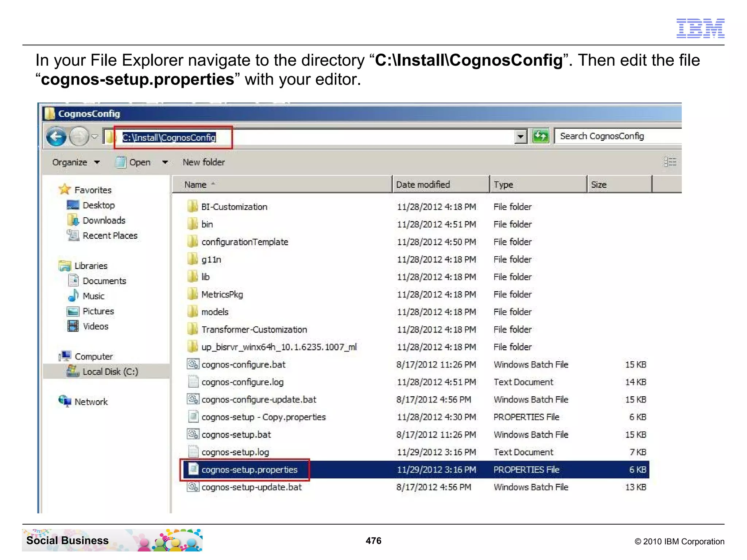This screenshot has height=560, width=747.
Task: Click the Network globe icon
Action: (x=65, y=401)
